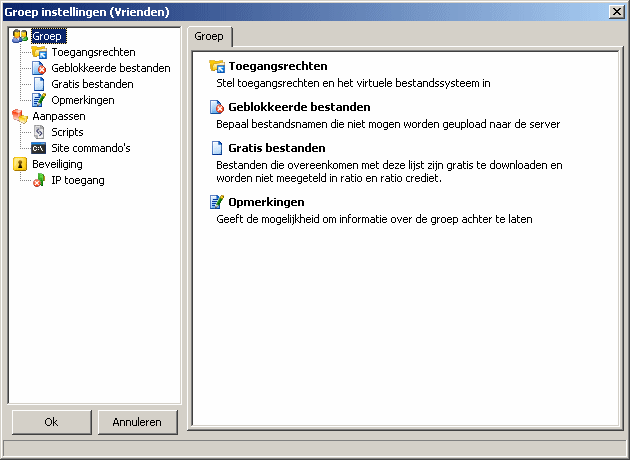This screenshot has height=460, width=630.
Task: Click text 'Geeft de mogelijkheid om informatie over de groep'
Action: point(338,219)
